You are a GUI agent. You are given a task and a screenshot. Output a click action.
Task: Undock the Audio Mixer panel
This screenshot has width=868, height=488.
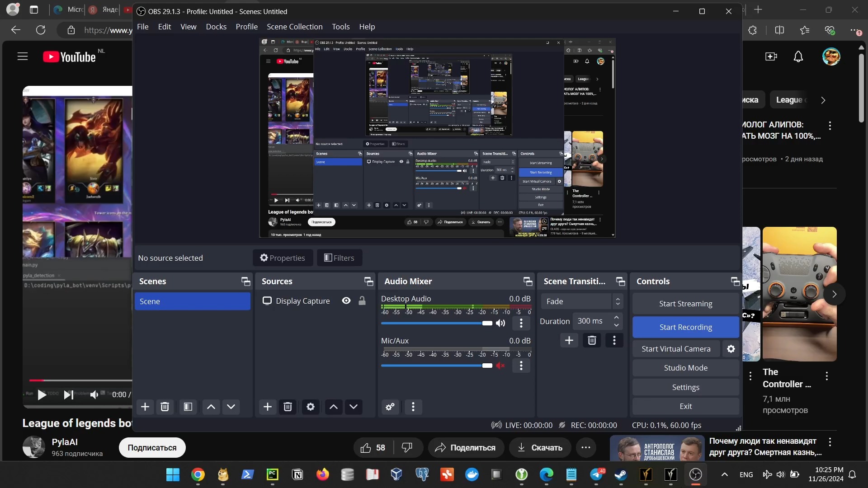[528, 282]
